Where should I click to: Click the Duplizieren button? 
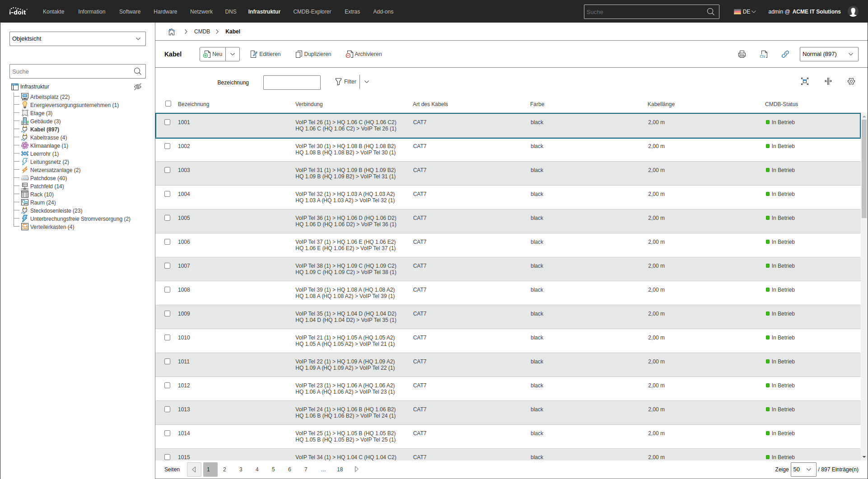click(x=313, y=54)
